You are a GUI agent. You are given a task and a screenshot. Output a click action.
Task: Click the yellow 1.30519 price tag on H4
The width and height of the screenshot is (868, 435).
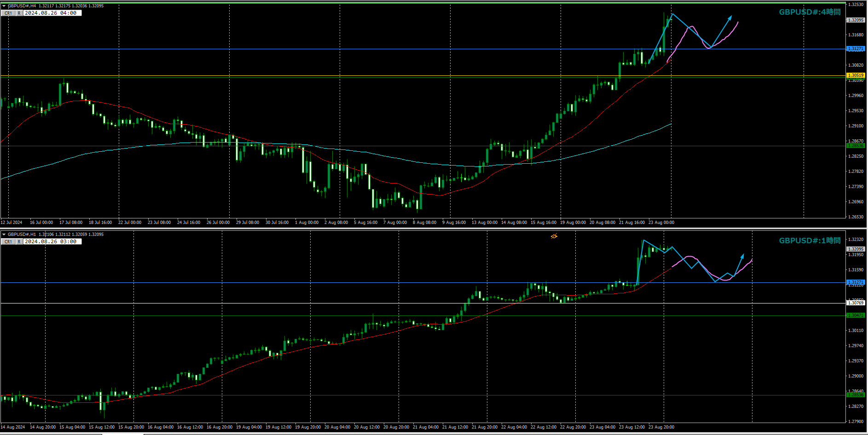pos(856,75)
